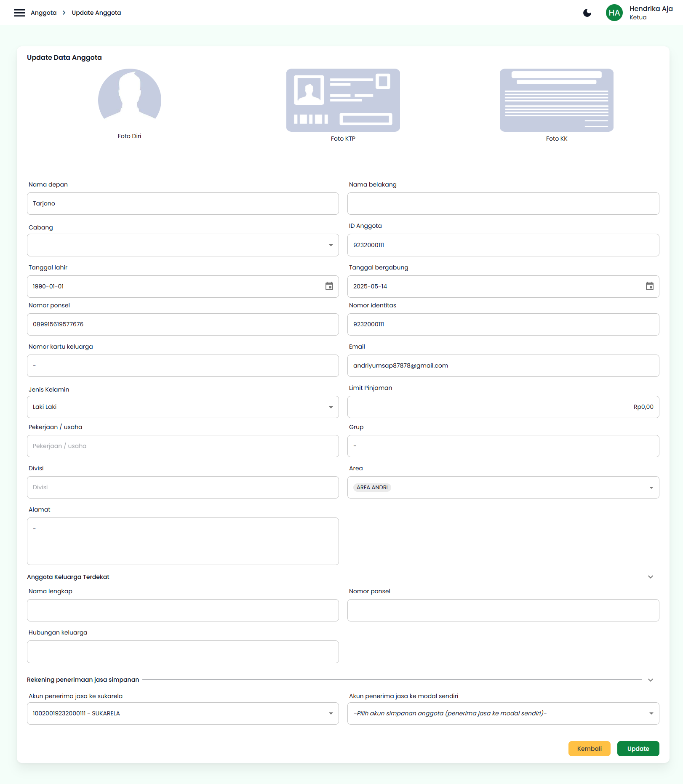Viewport: 683px width, 784px height.
Task: Collapse the Anggota Keluarga Terdekat section
Action: point(650,577)
